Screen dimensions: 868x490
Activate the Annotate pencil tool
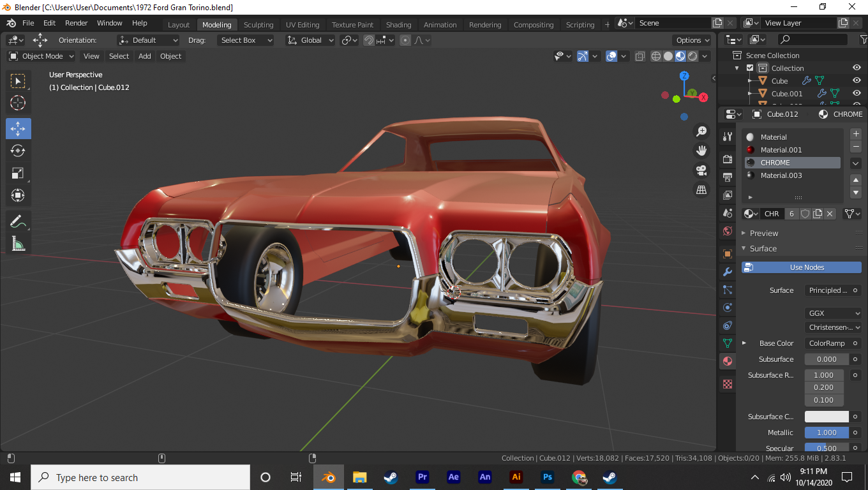coord(18,221)
